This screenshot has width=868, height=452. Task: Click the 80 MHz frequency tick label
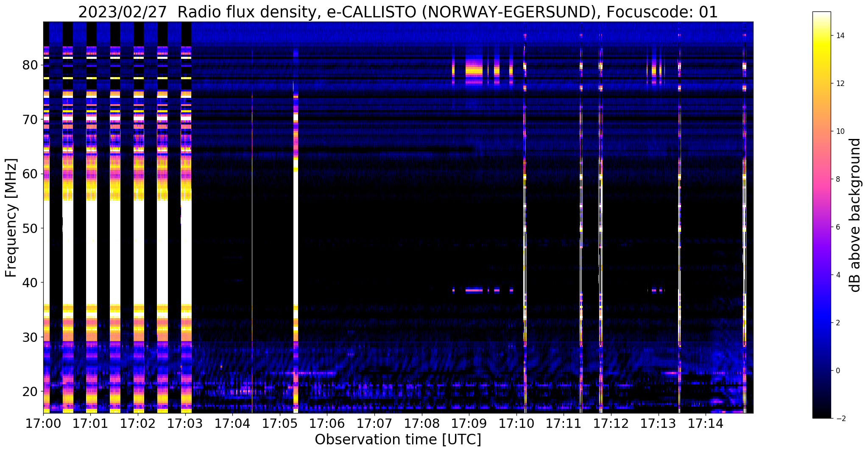coord(30,65)
